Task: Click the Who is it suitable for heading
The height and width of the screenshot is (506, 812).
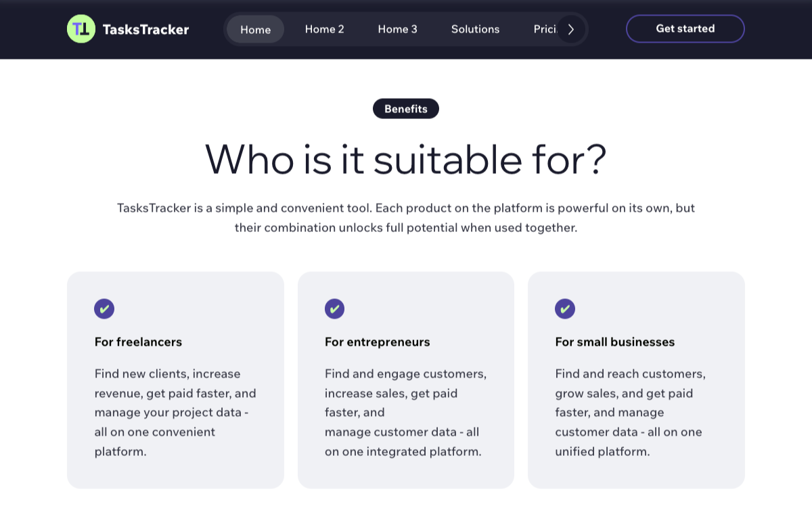Action: pos(406,160)
